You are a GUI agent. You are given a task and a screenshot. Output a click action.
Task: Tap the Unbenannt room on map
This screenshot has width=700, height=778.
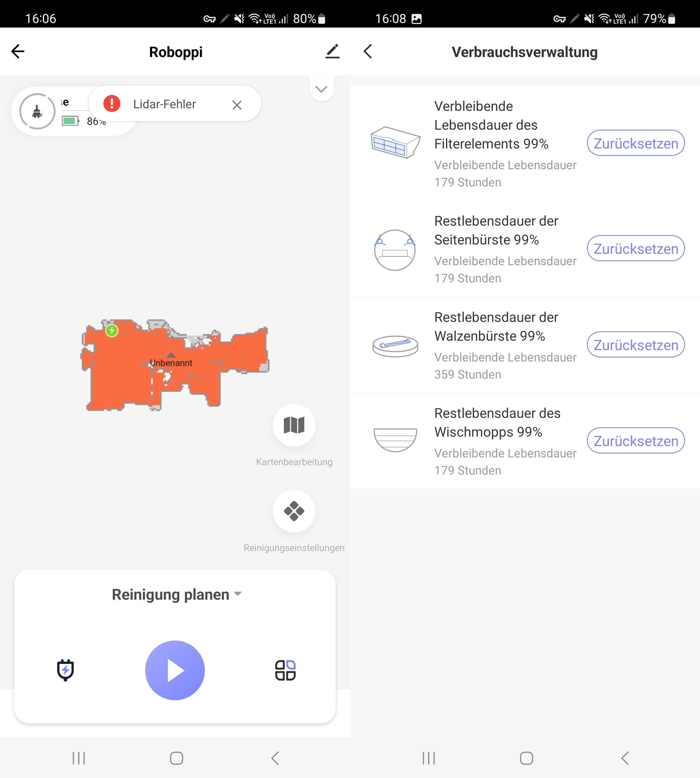[171, 362]
